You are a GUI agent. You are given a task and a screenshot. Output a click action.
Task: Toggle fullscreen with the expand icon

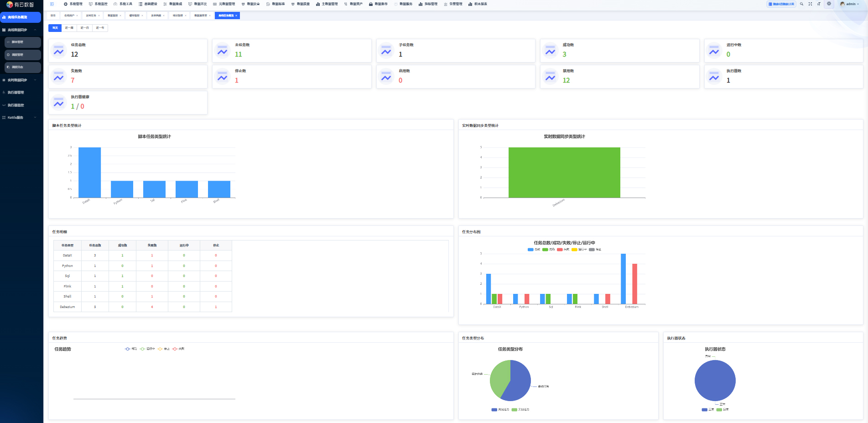(x=810, y=4)
